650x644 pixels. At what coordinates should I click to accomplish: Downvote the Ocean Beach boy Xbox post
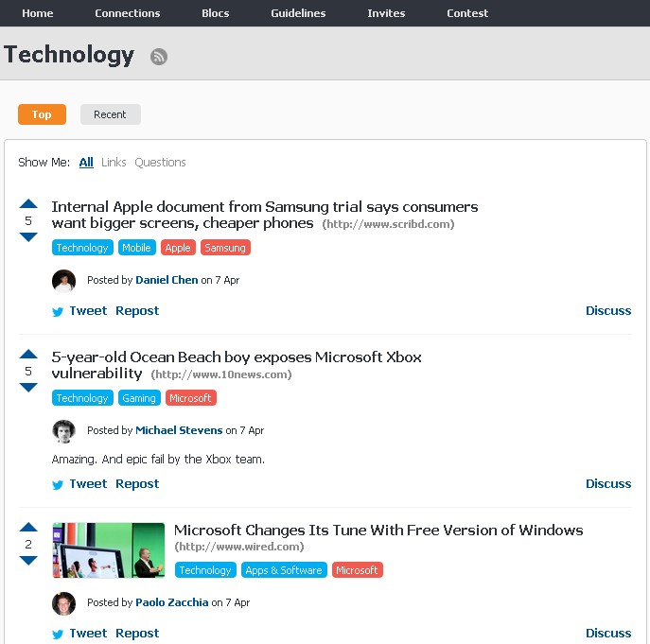(28, 387)
